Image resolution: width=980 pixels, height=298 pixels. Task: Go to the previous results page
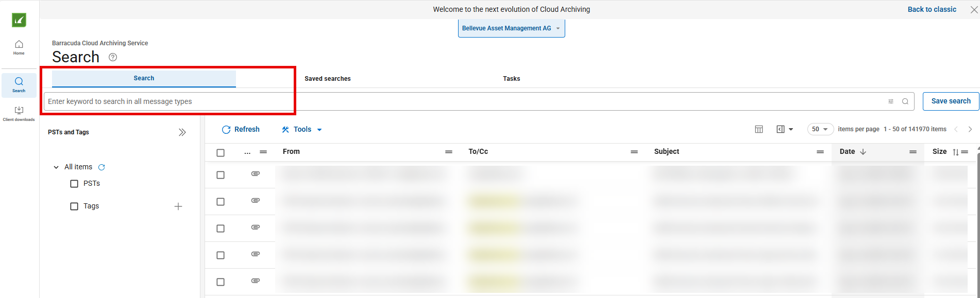tap(956, 129)
